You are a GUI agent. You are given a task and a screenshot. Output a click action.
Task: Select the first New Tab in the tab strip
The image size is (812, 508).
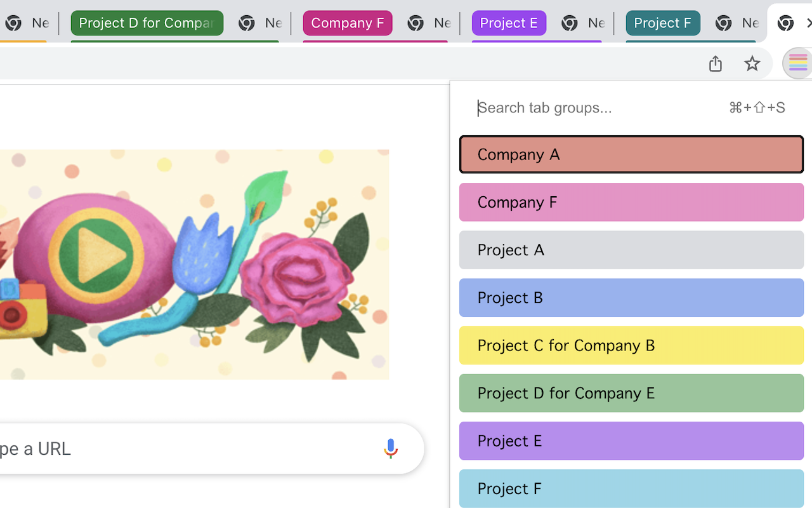coord(27,23)
